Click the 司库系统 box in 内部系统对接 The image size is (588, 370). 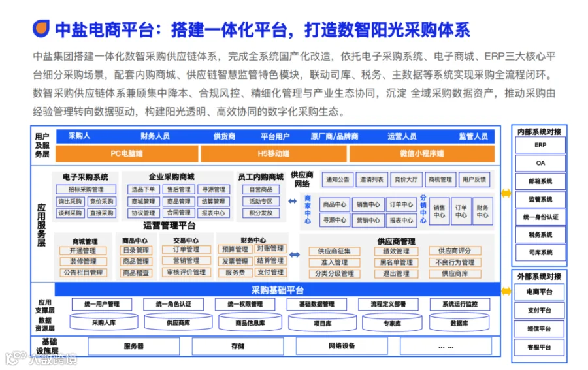pos(540,253)
